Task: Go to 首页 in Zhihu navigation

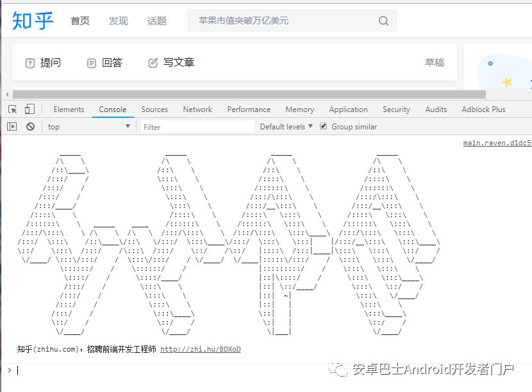Action: (80, 20)
